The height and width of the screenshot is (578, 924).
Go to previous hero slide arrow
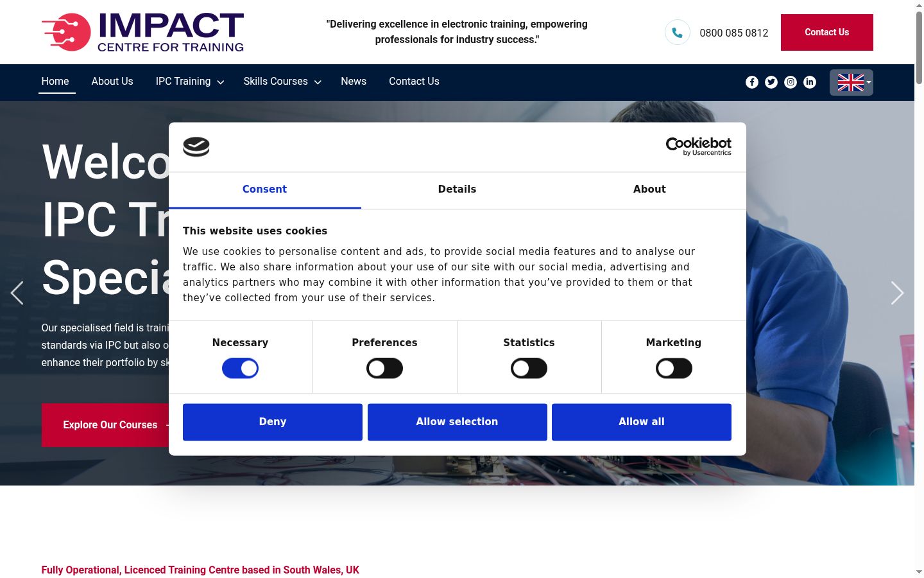[x=17, y=293]
